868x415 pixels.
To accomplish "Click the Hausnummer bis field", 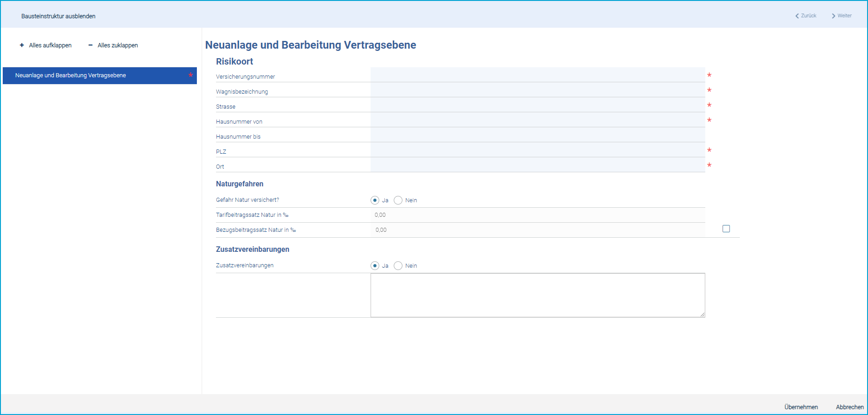I will tap(537, 135).
